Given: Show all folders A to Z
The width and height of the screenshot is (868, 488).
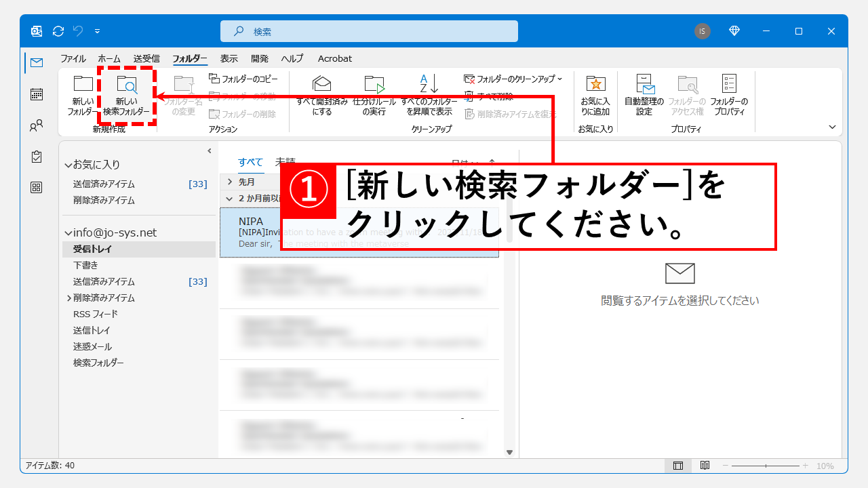Looking at the screenshot, I should 429,96.
